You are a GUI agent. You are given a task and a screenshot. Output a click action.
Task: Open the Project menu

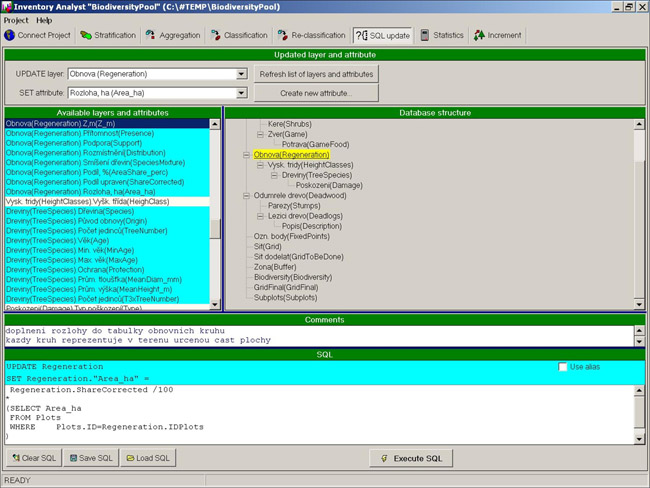click(15, 20)
